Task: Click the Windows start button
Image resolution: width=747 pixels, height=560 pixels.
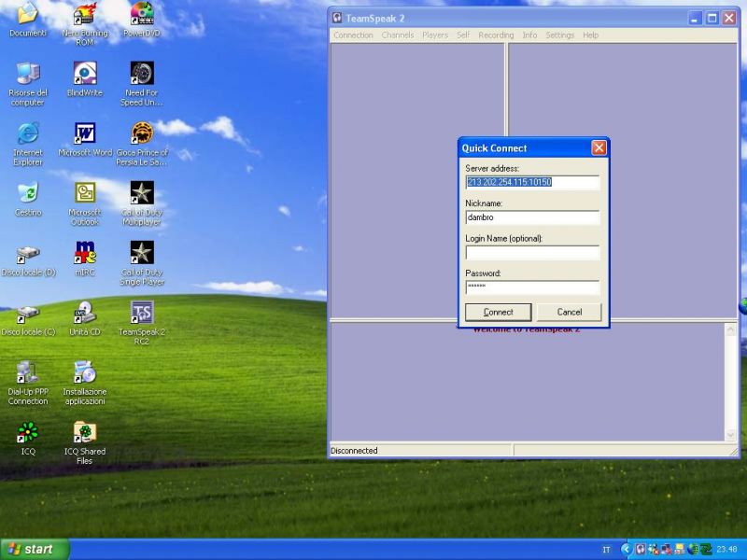Action: (x=35, y=550)
